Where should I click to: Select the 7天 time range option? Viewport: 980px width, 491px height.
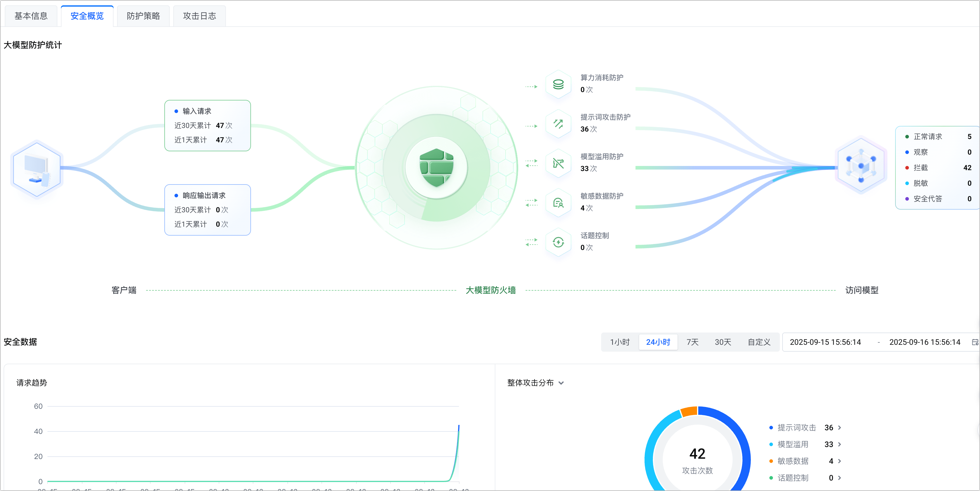(692, 342)
